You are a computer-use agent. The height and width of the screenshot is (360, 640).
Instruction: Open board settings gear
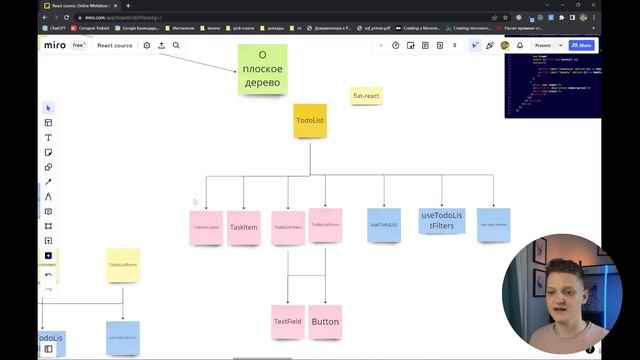pos(147,45)
